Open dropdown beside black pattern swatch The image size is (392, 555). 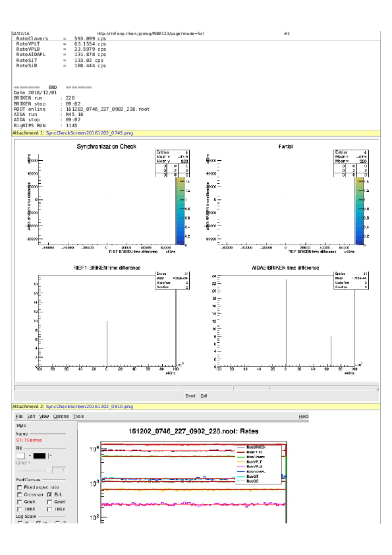tap(49, 456)
